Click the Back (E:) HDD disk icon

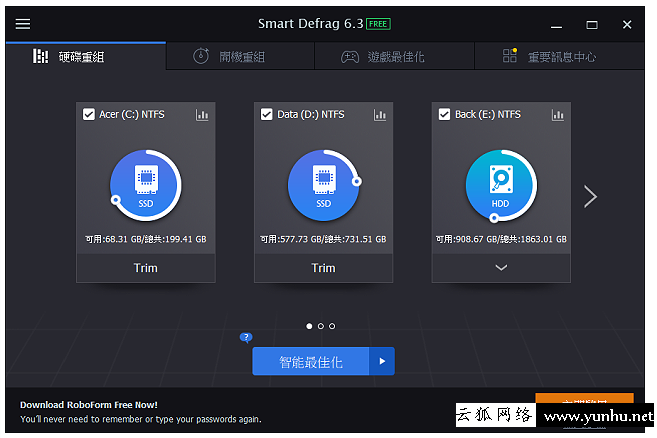click(501, 185)
